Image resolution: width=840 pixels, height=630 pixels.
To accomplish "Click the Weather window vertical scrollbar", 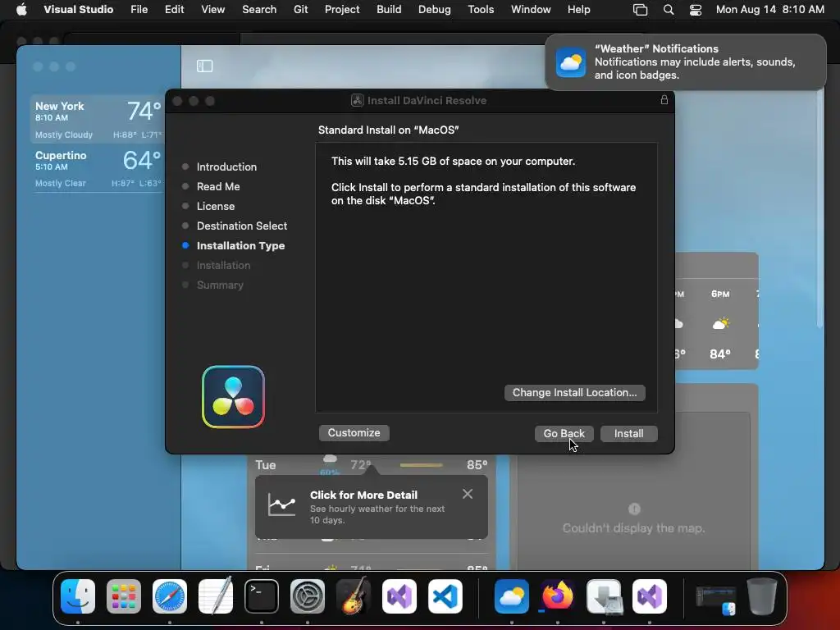I will click(819, 209).
